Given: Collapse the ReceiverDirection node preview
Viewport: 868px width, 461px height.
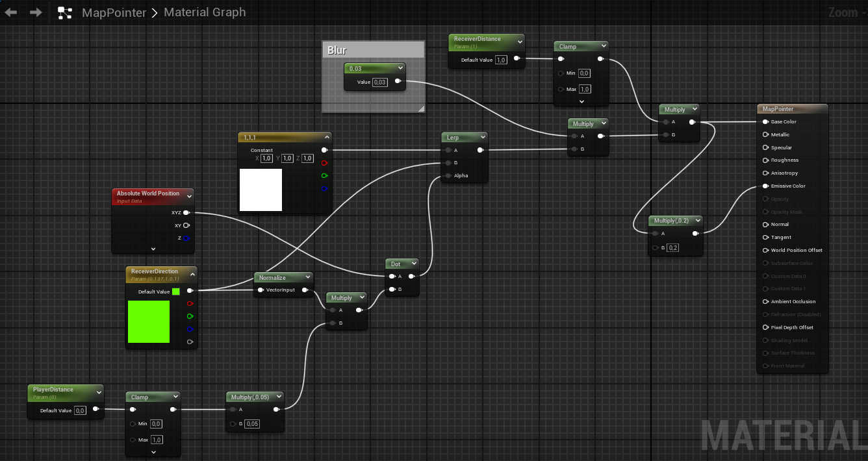Looking at the screenshot, I should coord(193,271).
